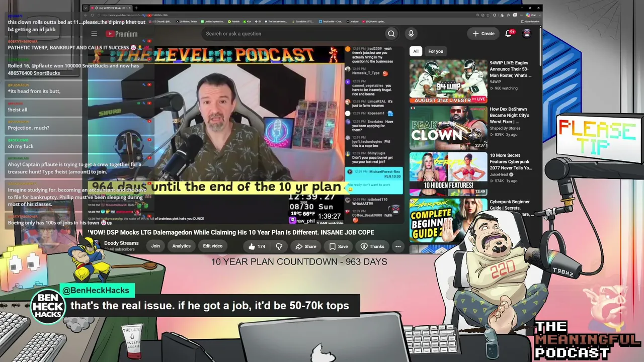
Task: Dislike the video with thumbs down
Action: (x=279, y=246)
